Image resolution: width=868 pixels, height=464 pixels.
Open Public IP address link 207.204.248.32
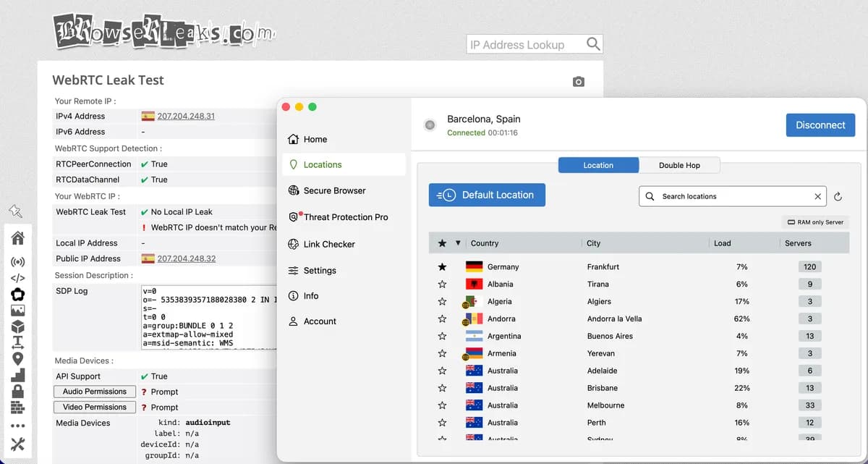pos(187,258)
